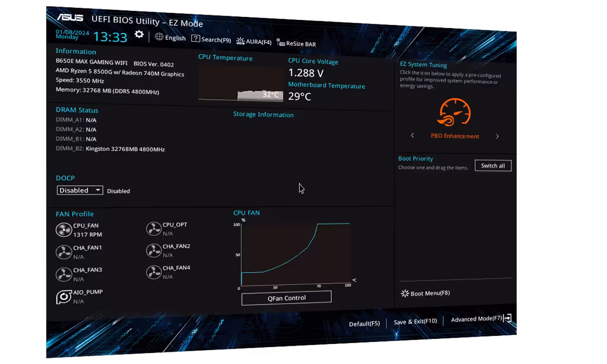Click the Switch all button
Viewport: 607px width, 364px height.
tap(493, 166)
